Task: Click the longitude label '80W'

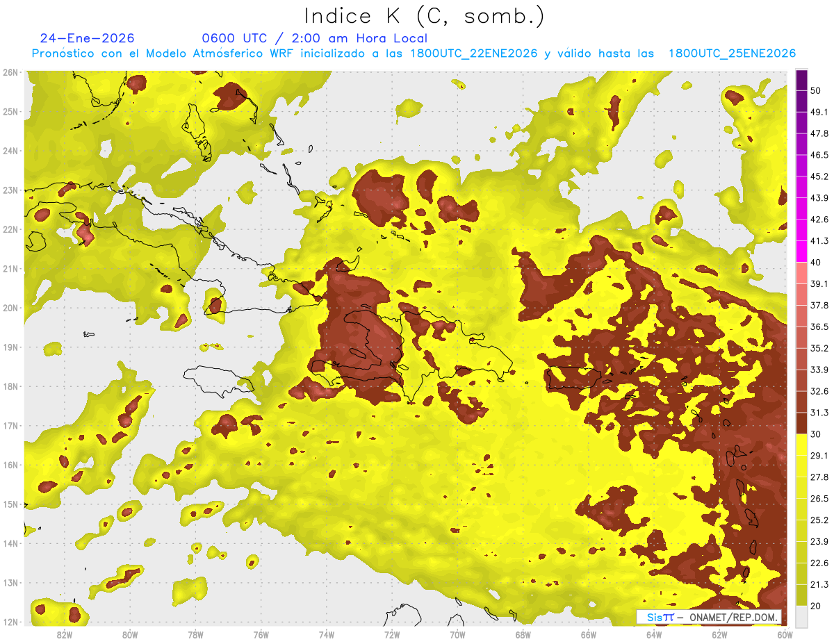Action: click(129, 634)
